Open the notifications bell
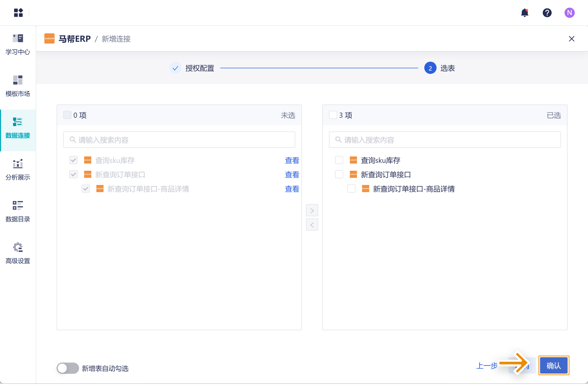588x385 pixels. [x=525, y=12]
